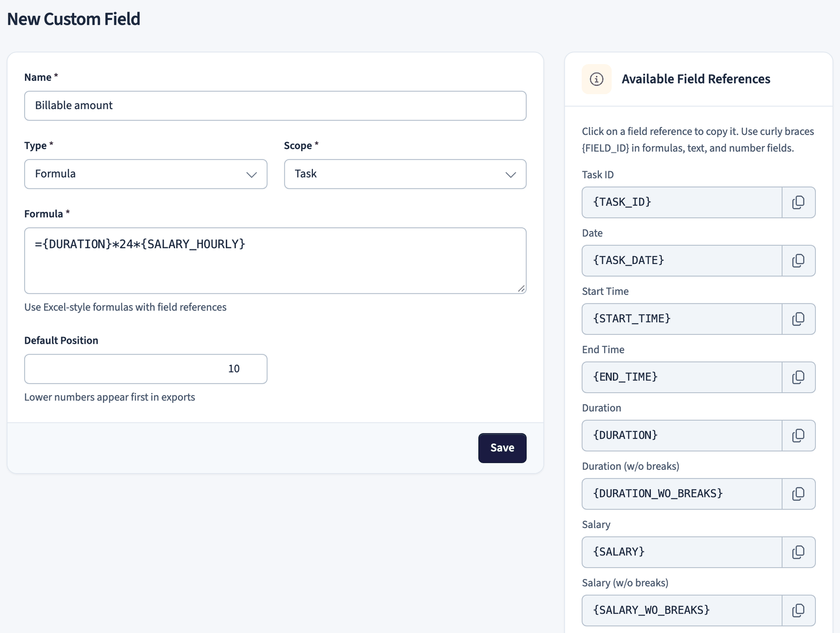This screenshot has height=633, width=840.
Task: Click the {DURATION} reference text box
Action: 682,436
